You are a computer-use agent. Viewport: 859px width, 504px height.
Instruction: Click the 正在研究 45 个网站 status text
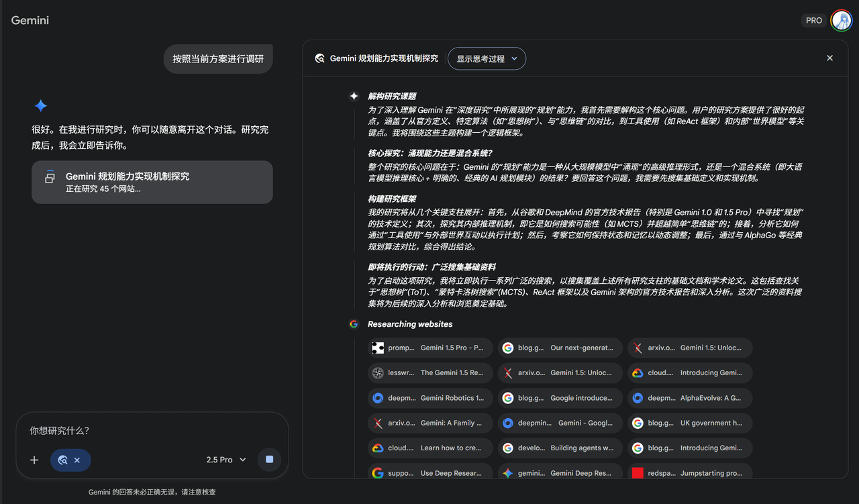103,189
